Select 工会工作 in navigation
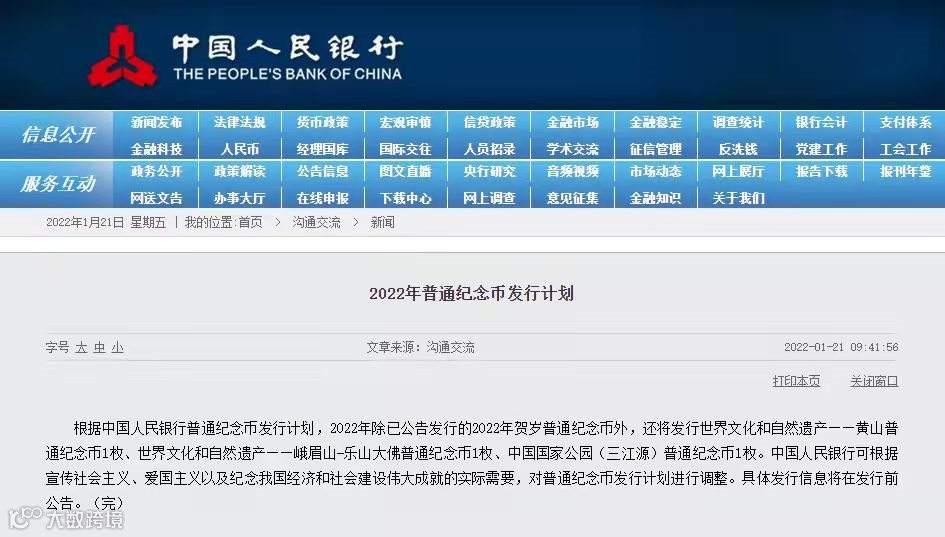 click(x=905, y=149)
